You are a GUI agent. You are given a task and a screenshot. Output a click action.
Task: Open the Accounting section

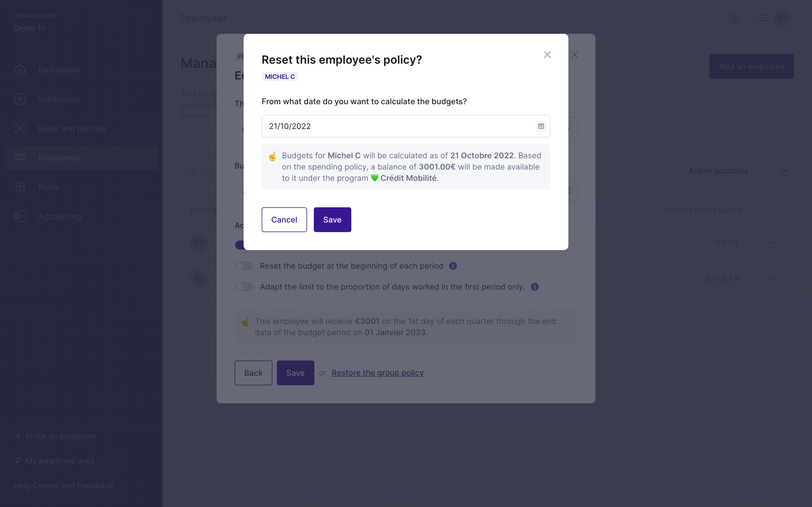[60, 216]
